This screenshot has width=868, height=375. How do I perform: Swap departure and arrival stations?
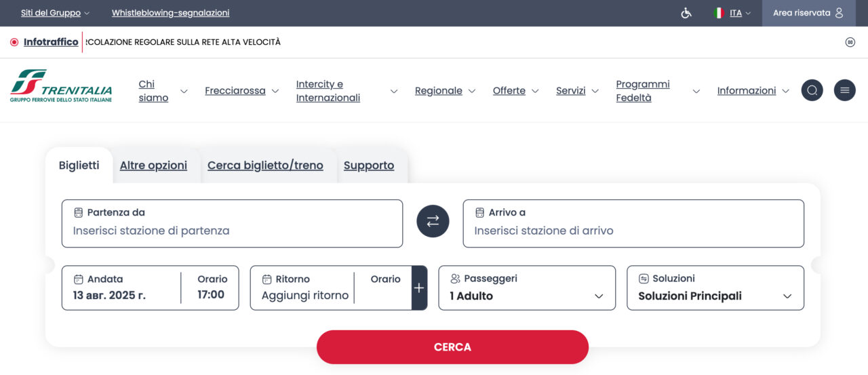(x=433, y=221)
